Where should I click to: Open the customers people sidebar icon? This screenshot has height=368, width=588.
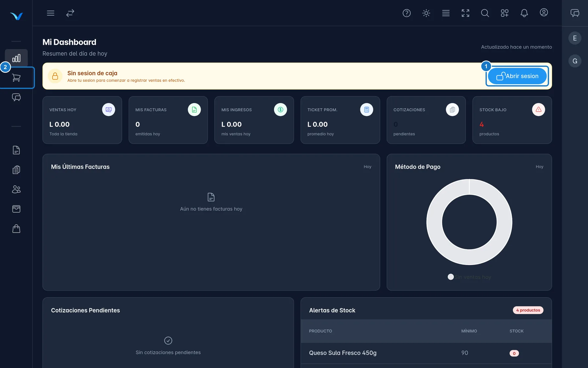coord(16,189)
